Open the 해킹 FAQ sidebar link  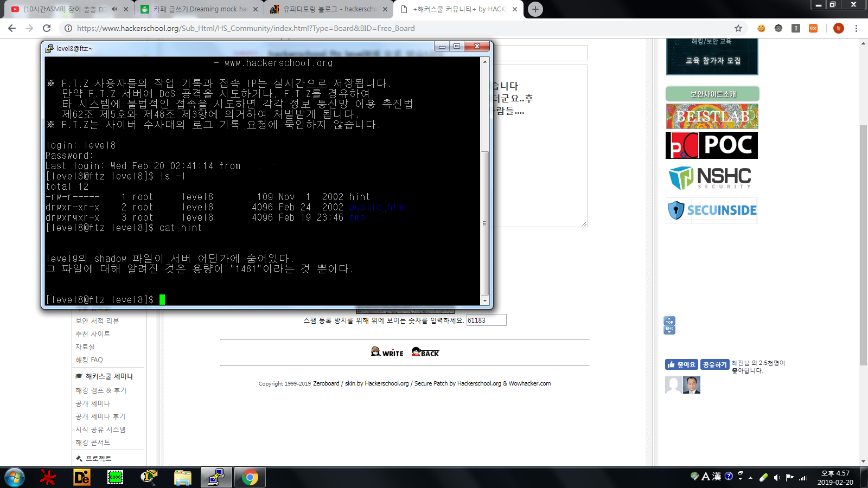coord(89,360)
